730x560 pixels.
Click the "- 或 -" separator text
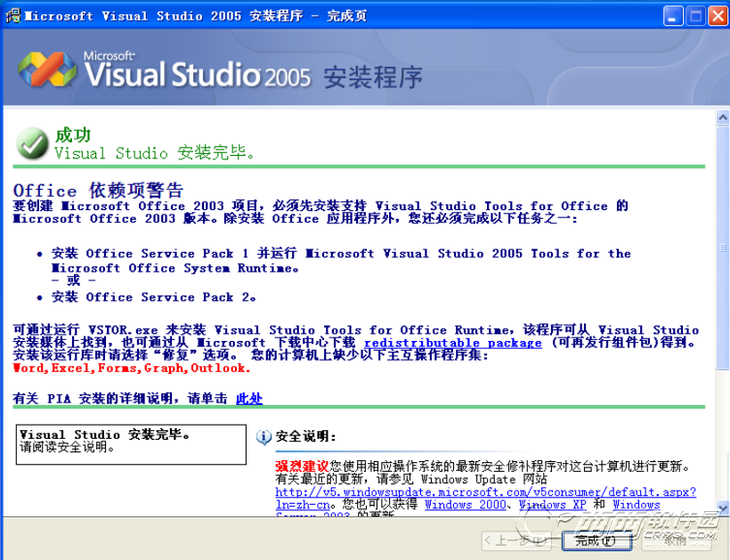74,280
